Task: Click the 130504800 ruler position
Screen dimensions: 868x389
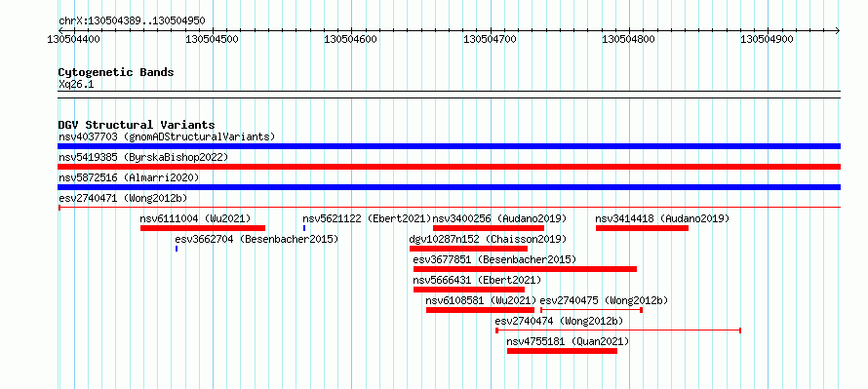Action: [628, 39]
